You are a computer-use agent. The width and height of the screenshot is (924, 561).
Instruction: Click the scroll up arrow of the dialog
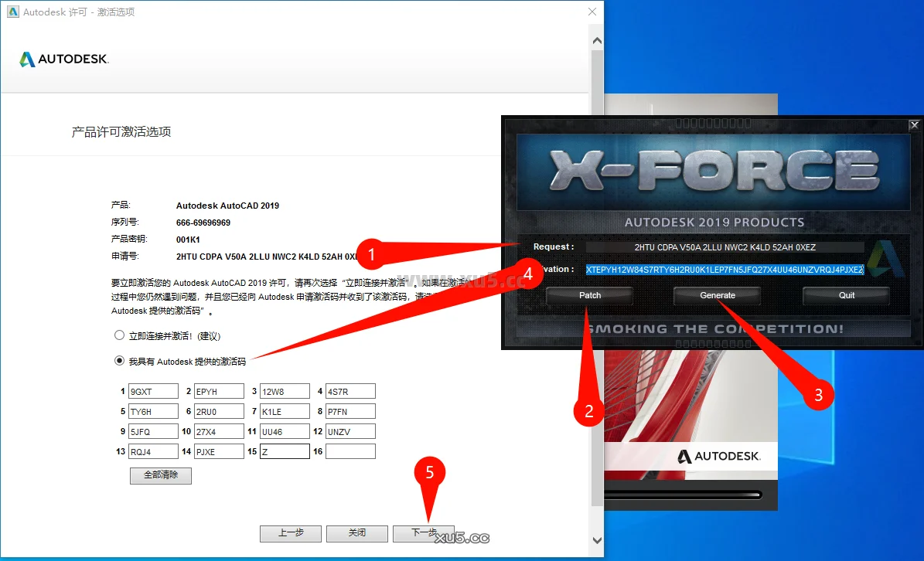pos(596,40)
